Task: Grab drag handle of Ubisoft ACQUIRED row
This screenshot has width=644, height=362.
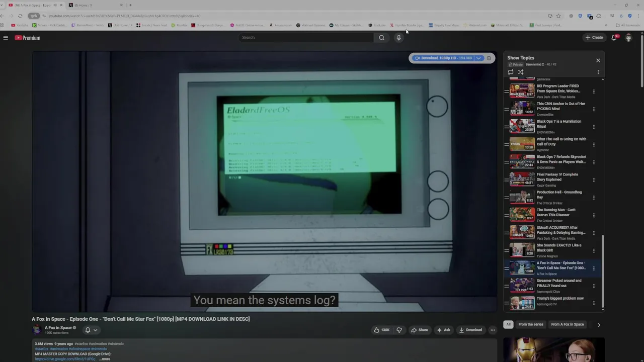Action: click(506, 233)
